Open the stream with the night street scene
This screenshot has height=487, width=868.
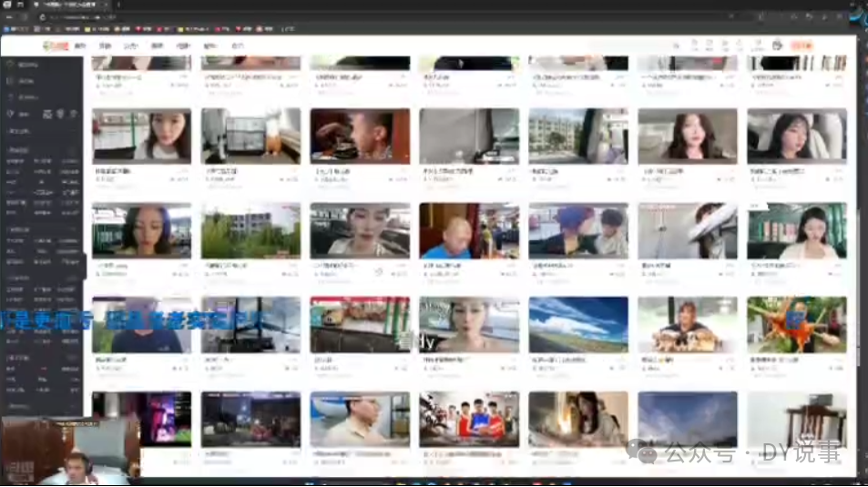[250, 420]
